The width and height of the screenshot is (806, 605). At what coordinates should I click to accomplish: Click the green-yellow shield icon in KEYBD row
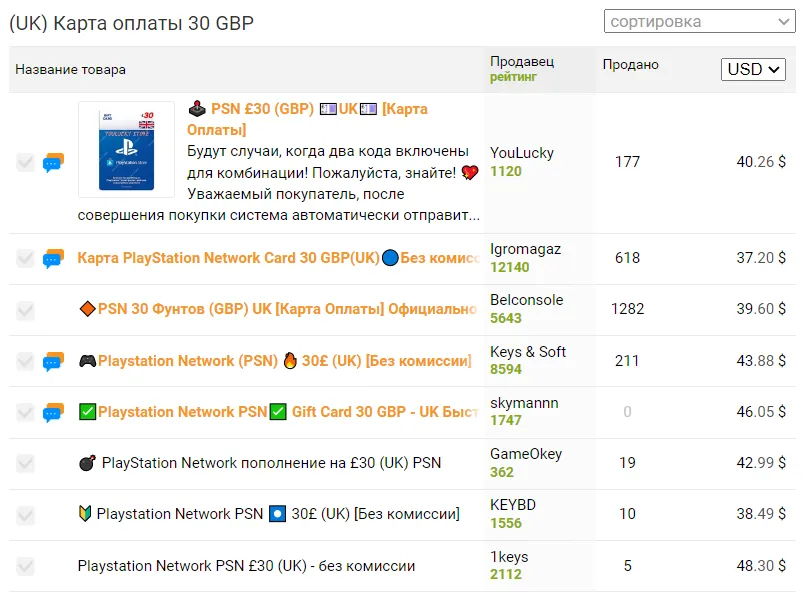[x=85, y=514]
